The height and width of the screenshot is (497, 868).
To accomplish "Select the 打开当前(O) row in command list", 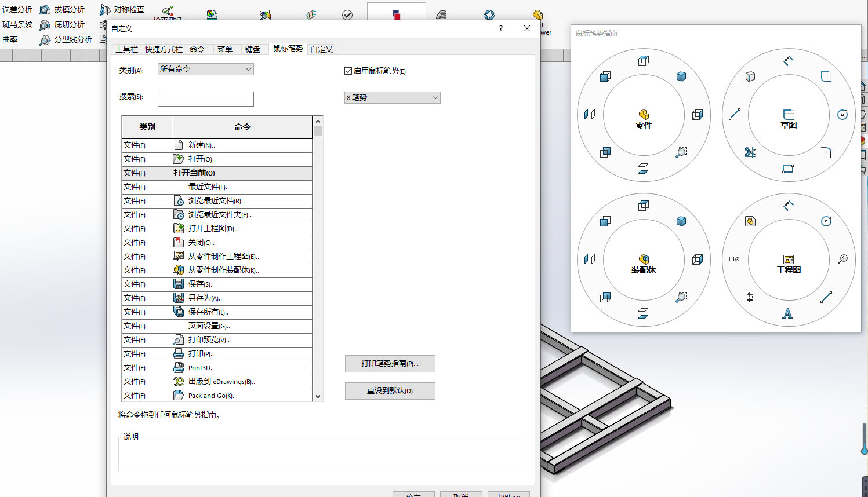I will point(217,173).
